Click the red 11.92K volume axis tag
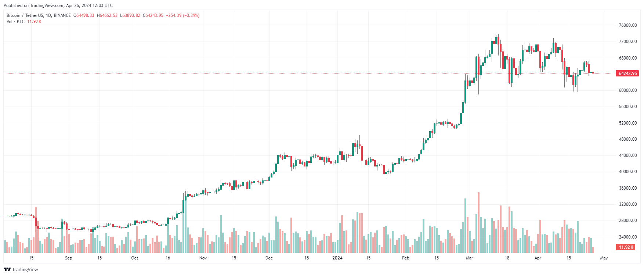 point(626,247)
